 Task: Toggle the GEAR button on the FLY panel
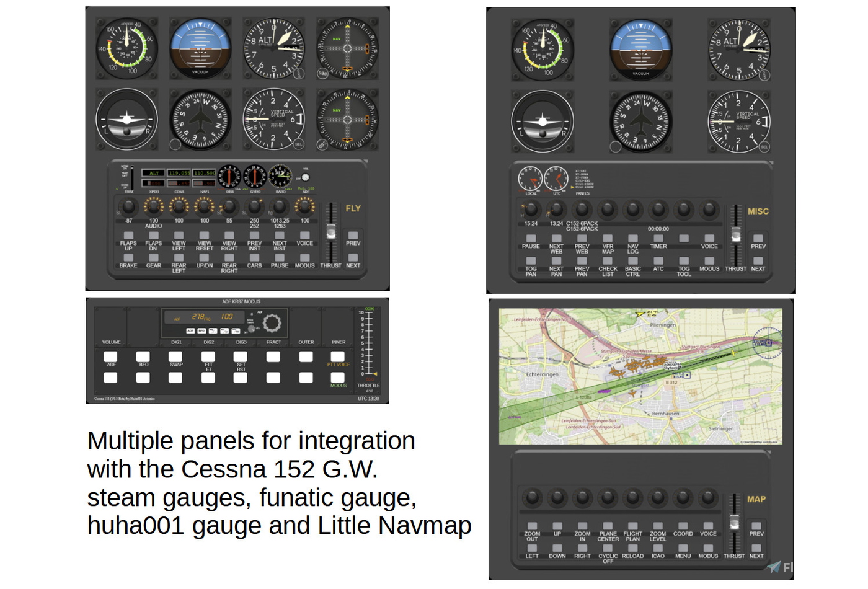coord(153,257)
